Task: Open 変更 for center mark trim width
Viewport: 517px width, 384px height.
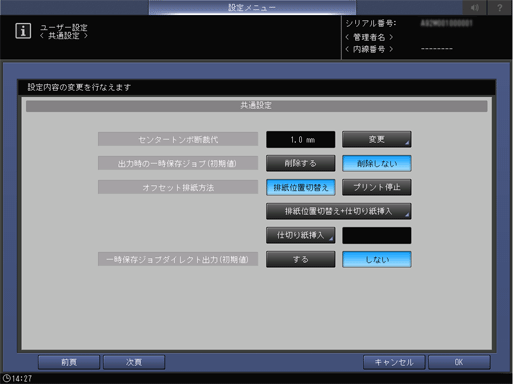Action: tap(377, 139)
